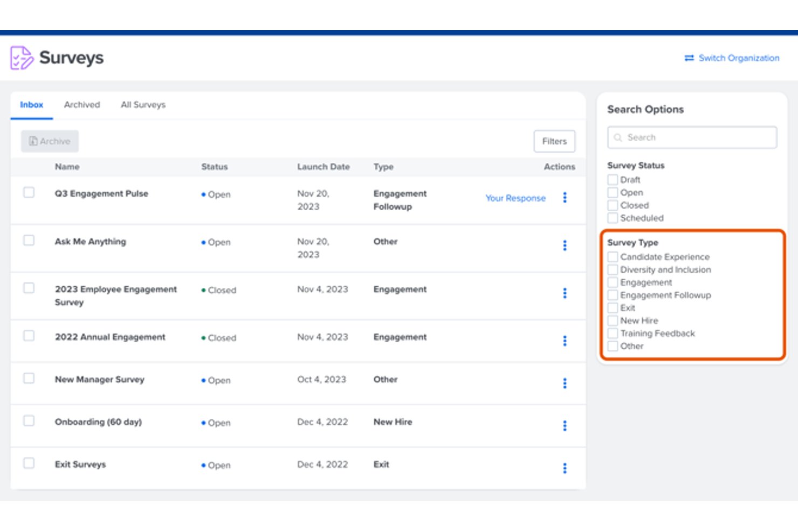798x532 pixels.
Task: Open actions menu for 2023 Employee Engagement Survey
Action: [x=565, y=293]
